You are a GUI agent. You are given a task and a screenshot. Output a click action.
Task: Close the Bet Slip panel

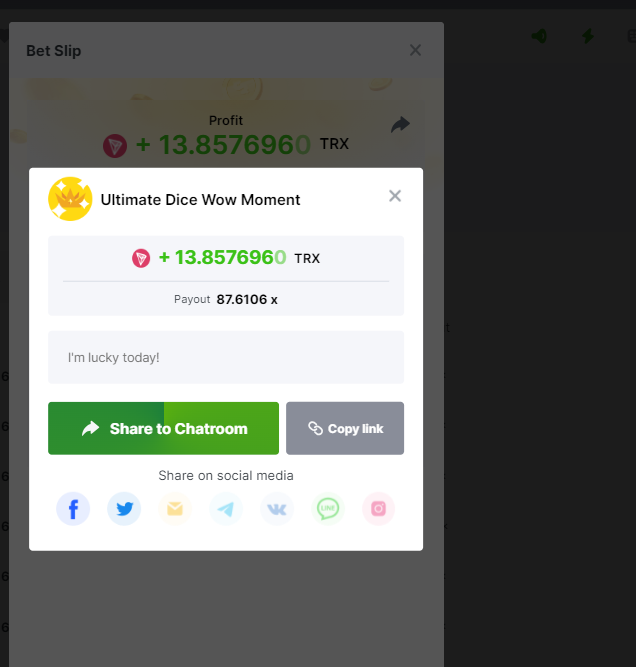(x=415, y=50)
